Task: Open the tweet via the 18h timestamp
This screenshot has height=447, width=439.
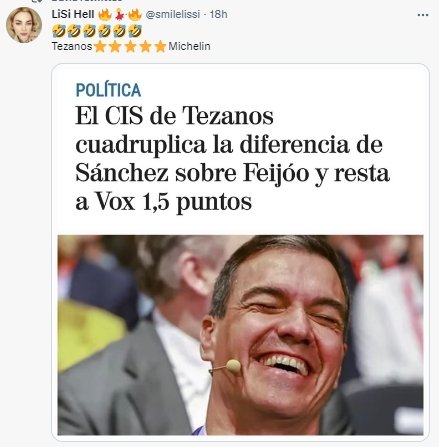Action: (x=219, y=14)
